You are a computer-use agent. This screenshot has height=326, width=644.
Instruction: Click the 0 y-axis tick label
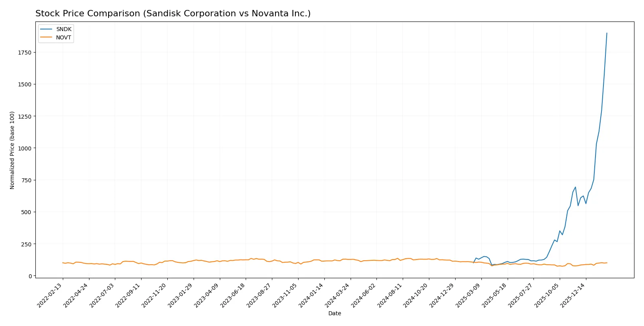point(30,276)
